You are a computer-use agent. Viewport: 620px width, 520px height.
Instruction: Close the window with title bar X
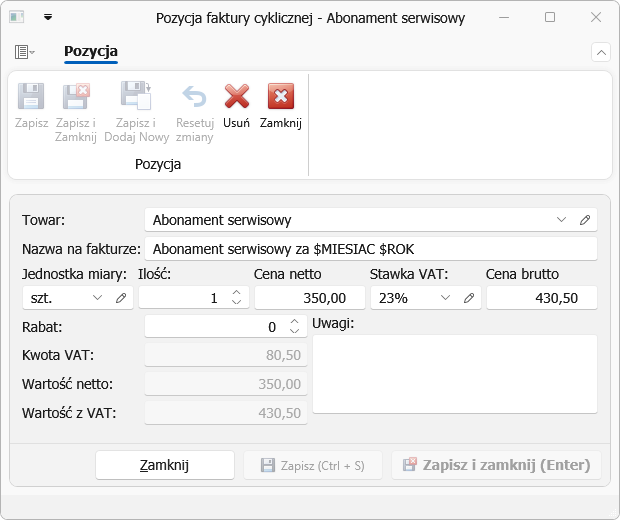pyautogui.click(x=596, y=17)
